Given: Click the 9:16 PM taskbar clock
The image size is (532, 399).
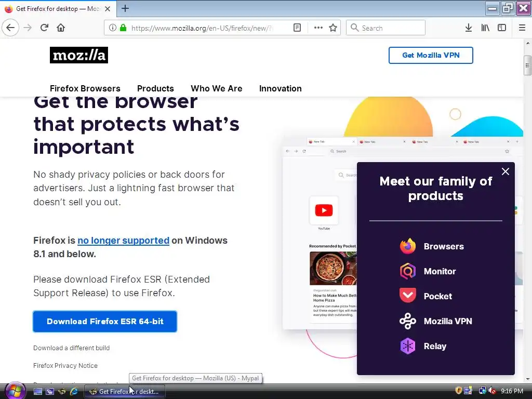Looking at the screenshot, I should pos(512,391).
